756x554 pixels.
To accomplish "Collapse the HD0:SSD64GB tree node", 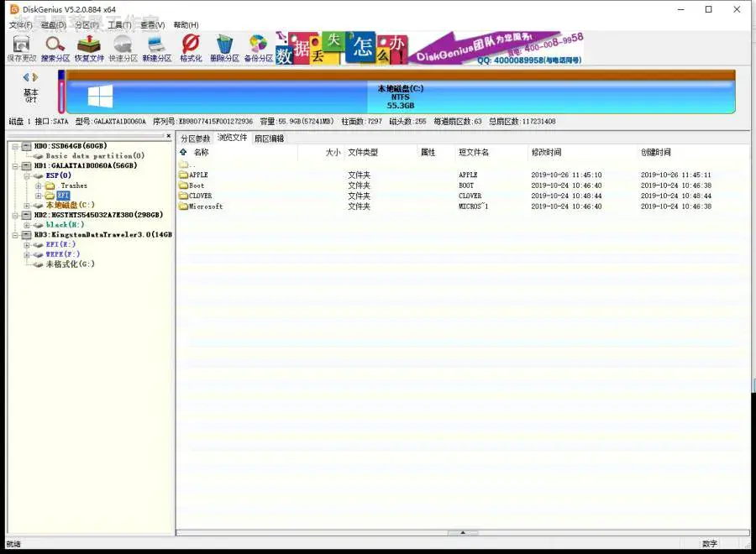I will pyautogui.click(x=15, y=146).
